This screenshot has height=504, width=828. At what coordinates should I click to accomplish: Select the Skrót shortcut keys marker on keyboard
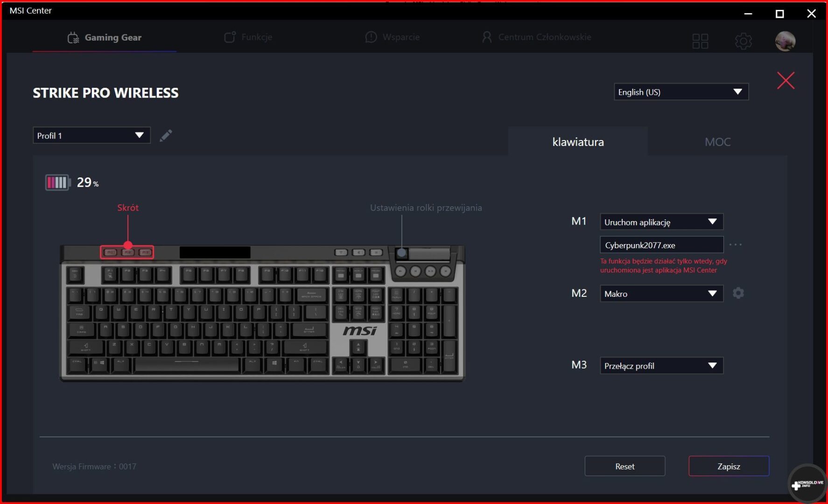point(127,245)
